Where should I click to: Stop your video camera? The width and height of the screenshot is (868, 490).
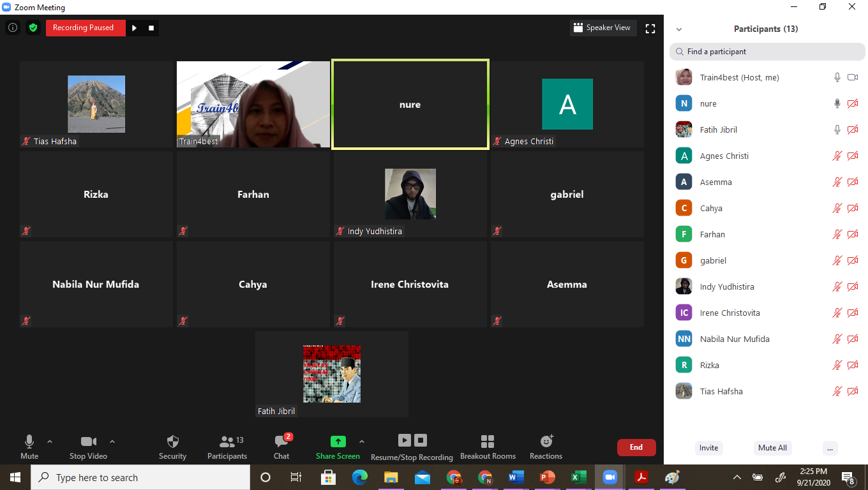[88, 447]
